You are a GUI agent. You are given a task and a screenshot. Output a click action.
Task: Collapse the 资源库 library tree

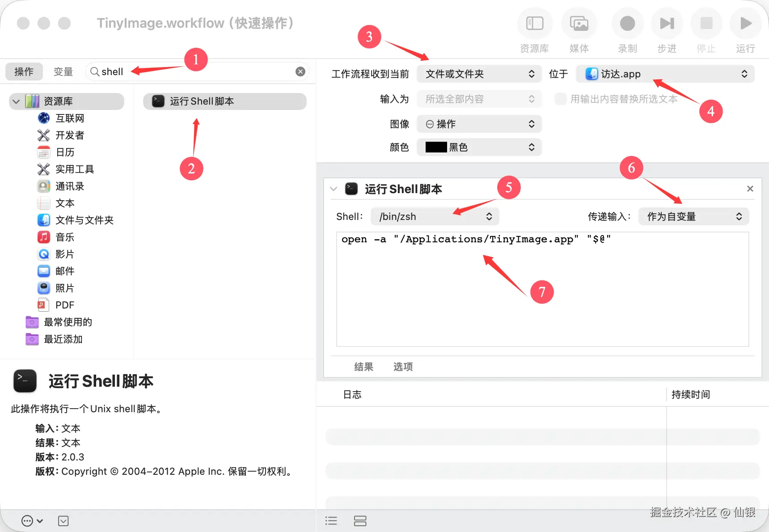click(16, 101)
